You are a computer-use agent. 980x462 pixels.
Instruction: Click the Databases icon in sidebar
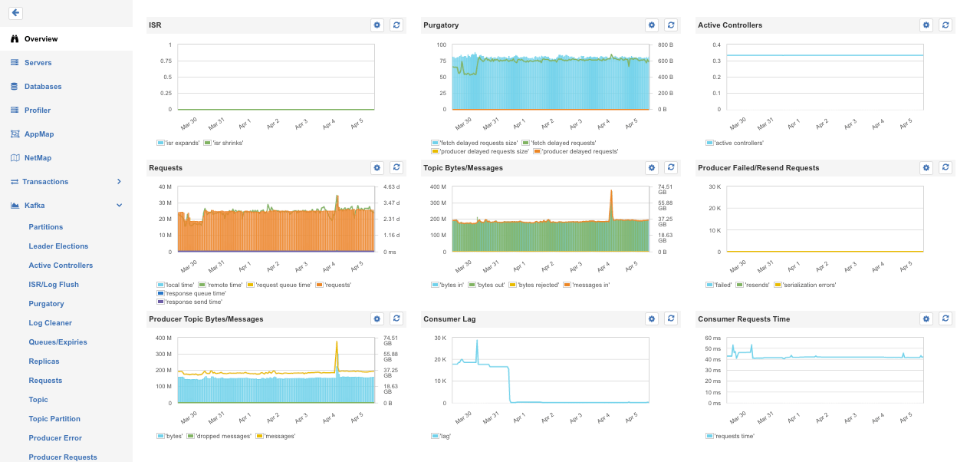tap(15, 87)
